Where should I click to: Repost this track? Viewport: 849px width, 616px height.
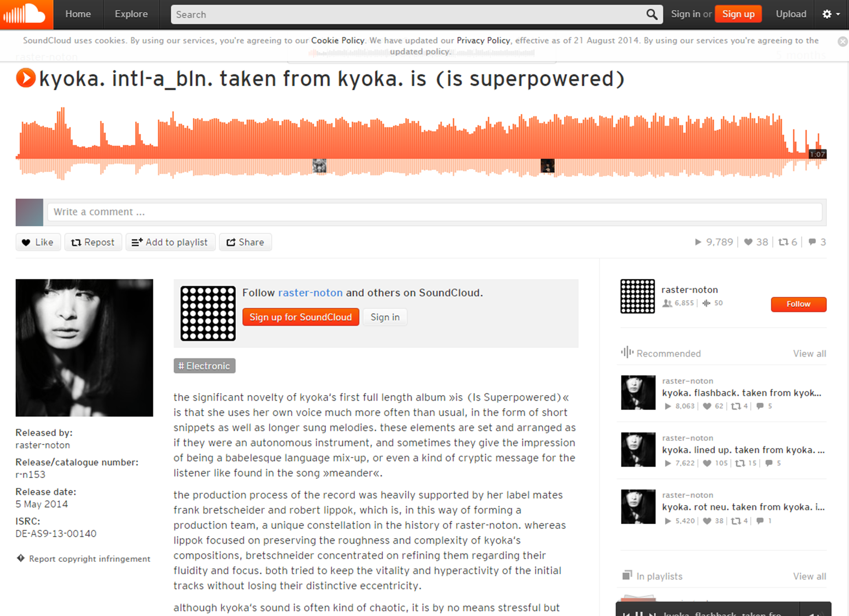[93, 242]
